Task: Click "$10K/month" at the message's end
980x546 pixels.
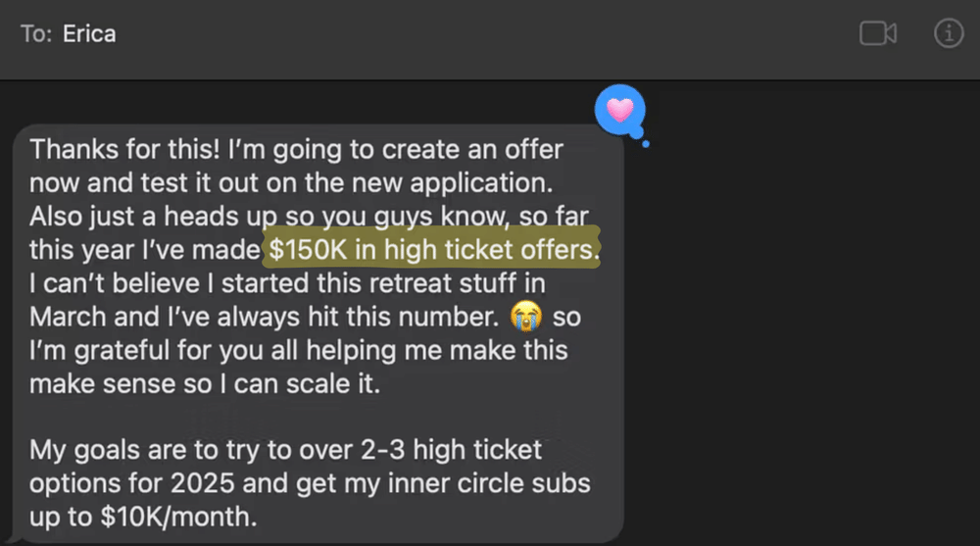Action: 177,517
